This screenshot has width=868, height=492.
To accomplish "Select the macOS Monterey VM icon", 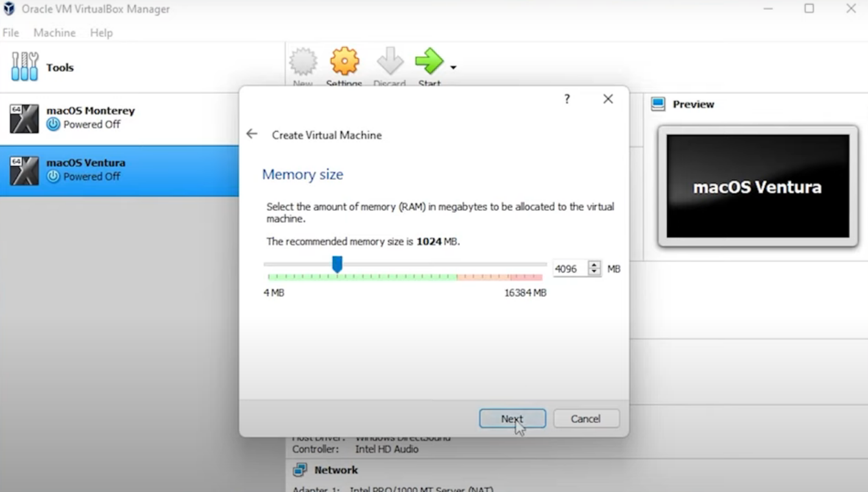I will point(24,118).
